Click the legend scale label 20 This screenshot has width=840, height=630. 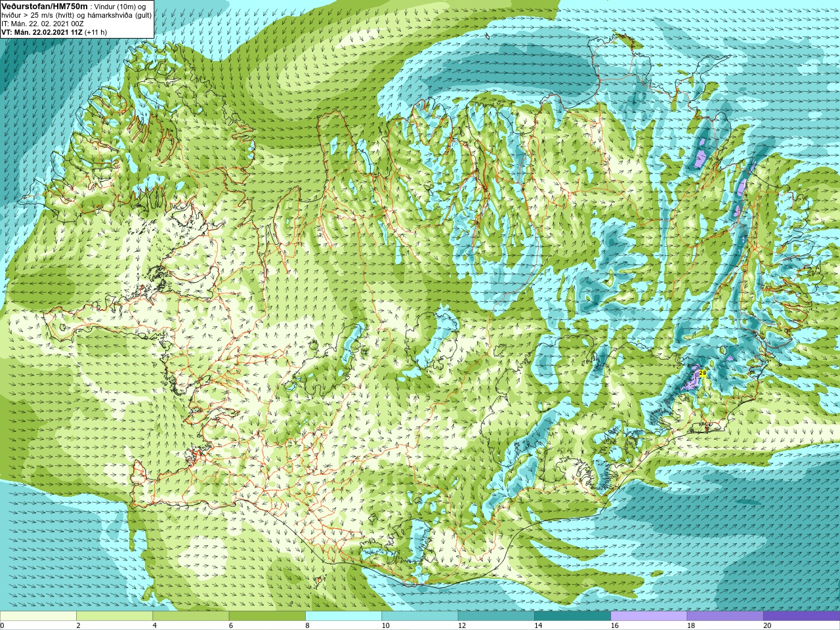click(x=767, y=625)
